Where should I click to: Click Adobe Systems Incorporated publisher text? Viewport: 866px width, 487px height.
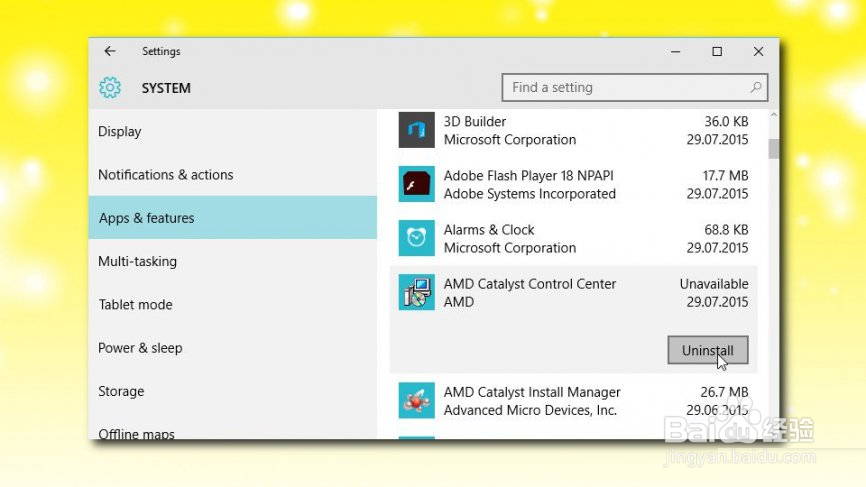pyautogui.click(x=530, y=194)
